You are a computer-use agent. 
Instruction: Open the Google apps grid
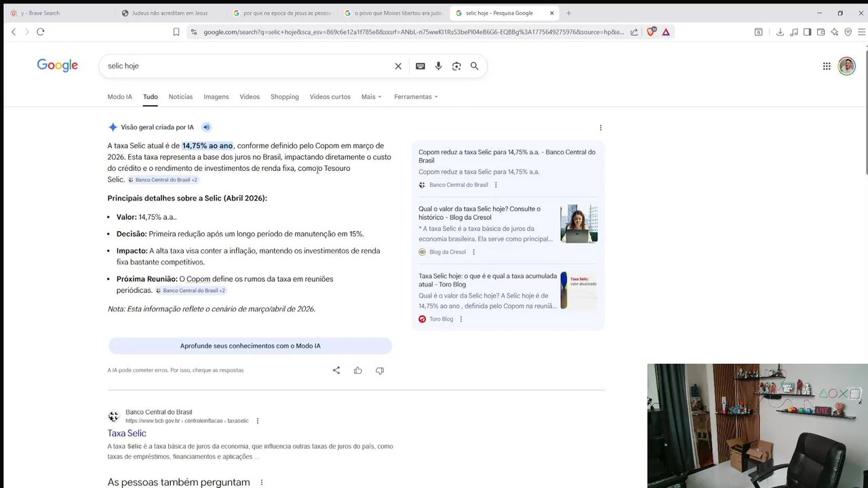point(827,66)
